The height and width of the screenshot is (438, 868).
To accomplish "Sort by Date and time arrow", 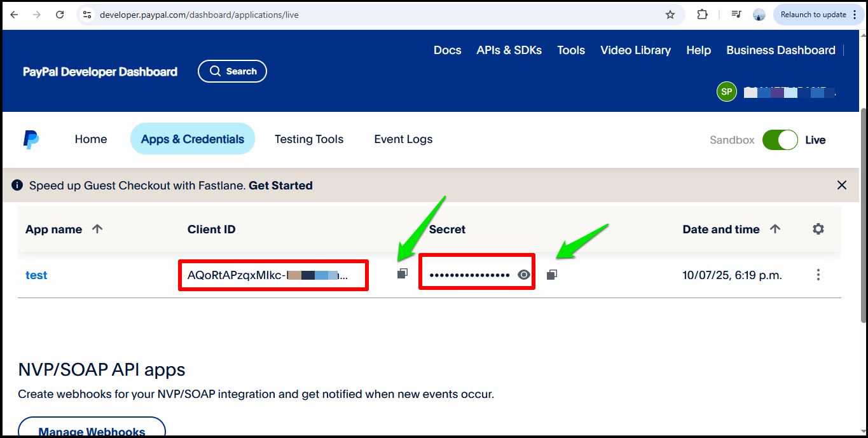I will [775, 229].
